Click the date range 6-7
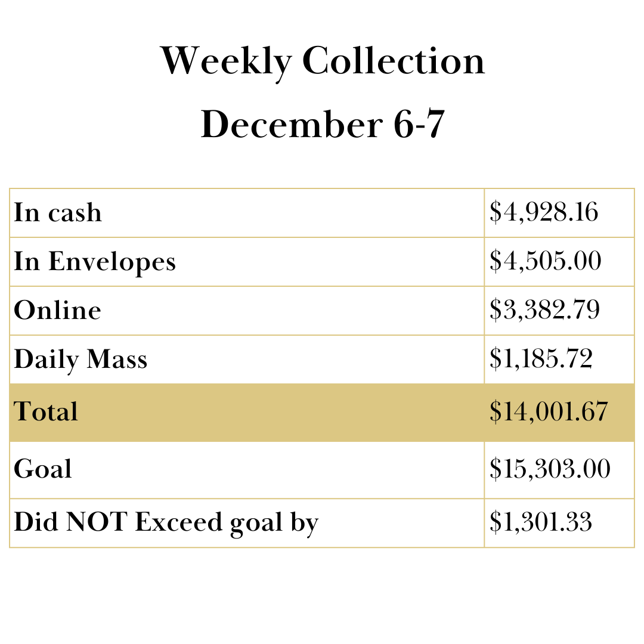 [x=419, y=125]
